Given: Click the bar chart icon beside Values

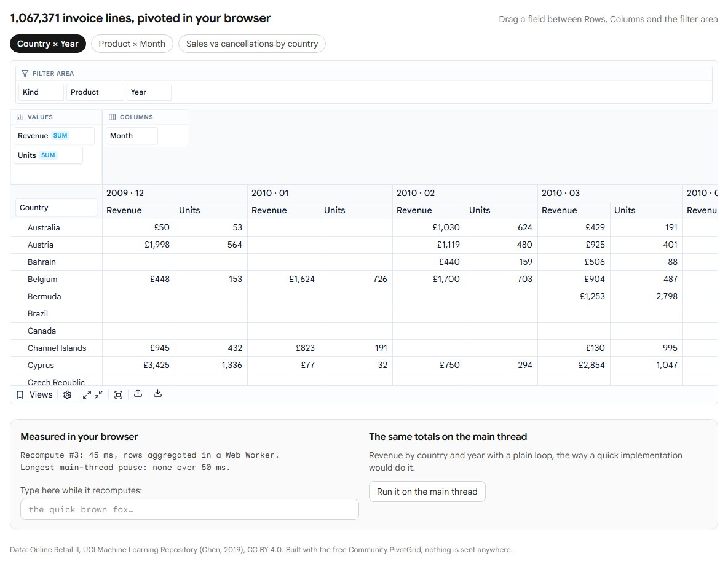Looking at the screenshot, I should coord(20,117).
